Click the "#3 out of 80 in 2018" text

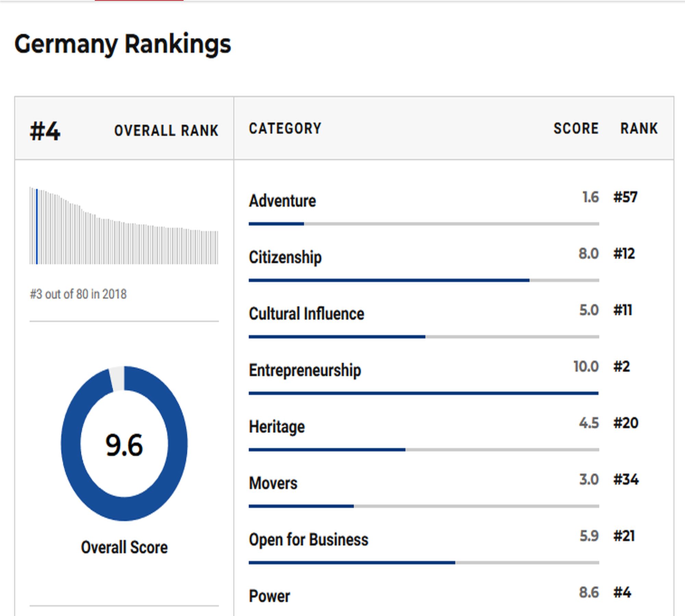(78, 294)
